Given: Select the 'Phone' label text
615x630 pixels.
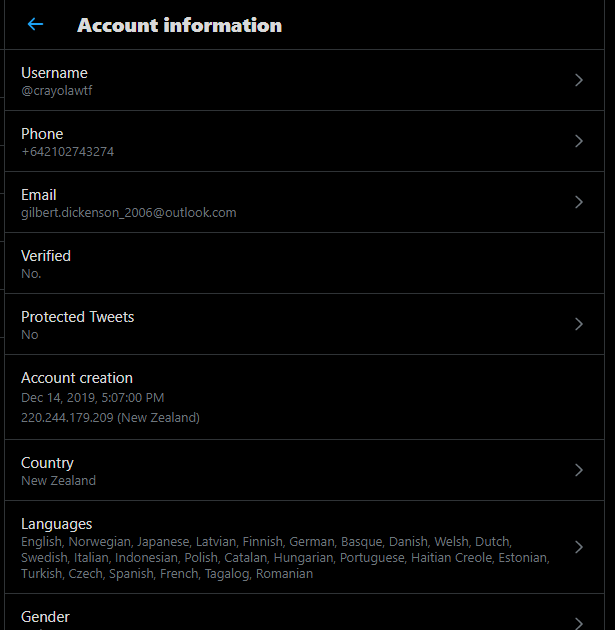Looking at the screenshot, I should coord(42,134).
